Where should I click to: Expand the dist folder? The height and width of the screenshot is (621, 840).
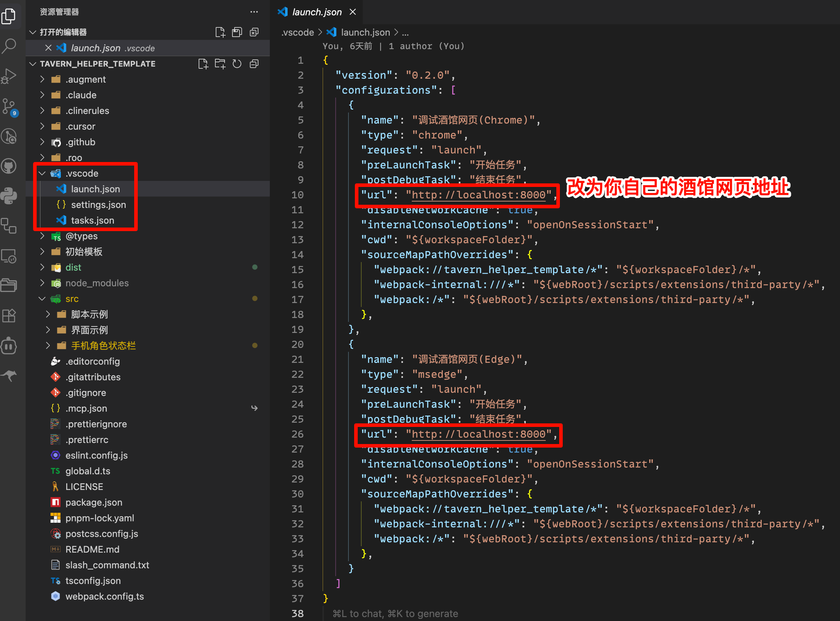click(x=148, y=268)
